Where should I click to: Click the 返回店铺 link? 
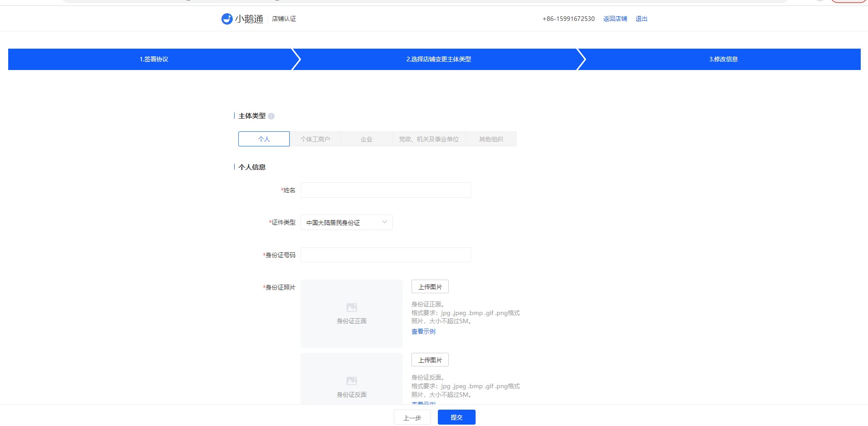(615, 19)
